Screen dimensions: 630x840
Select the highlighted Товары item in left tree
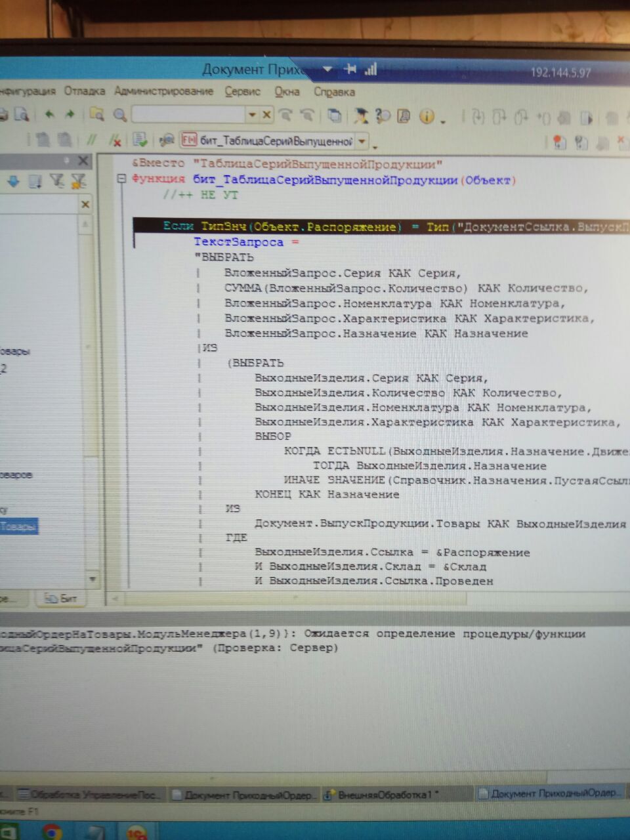[x=18, y=526]
